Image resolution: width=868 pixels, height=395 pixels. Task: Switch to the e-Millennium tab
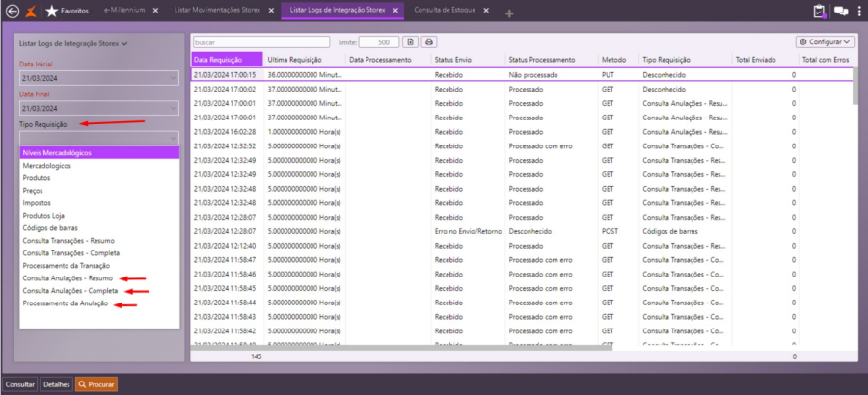[x=122, y=10]
